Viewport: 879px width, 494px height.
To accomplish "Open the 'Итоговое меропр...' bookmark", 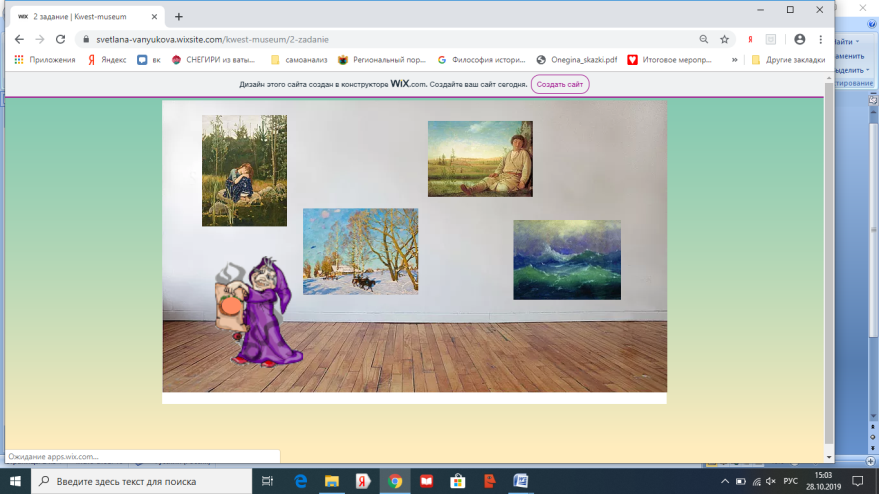I will click(x=669, y=59).
